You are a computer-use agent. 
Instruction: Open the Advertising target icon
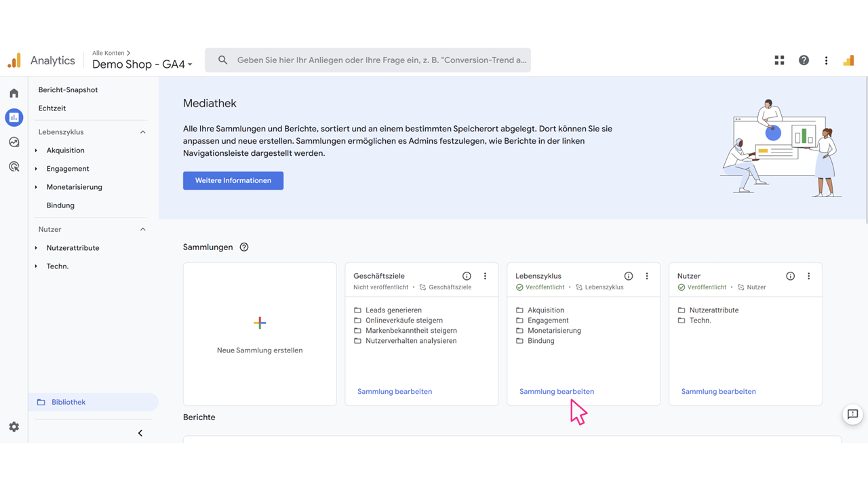tap(14, 167)
